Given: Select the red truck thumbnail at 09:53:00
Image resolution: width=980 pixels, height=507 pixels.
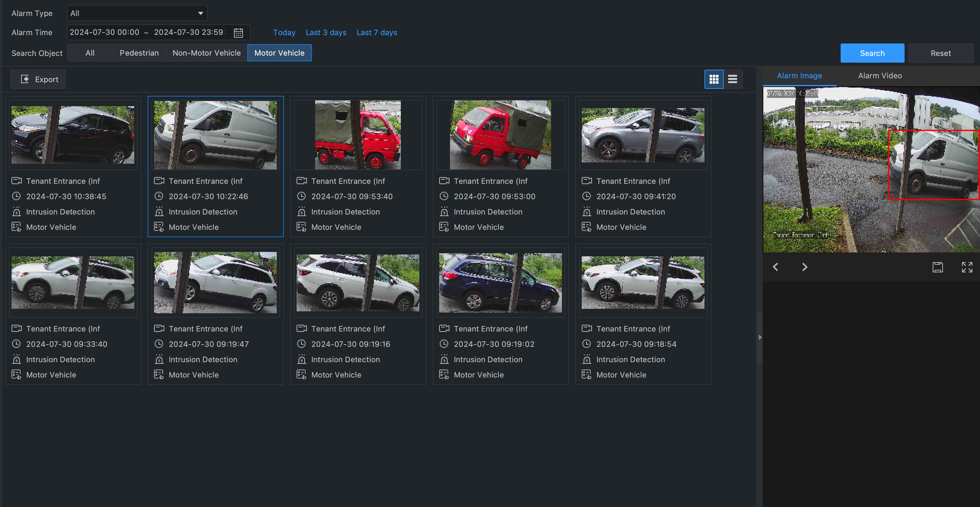Looking at the screenshot, I should (x=500, y=135).
